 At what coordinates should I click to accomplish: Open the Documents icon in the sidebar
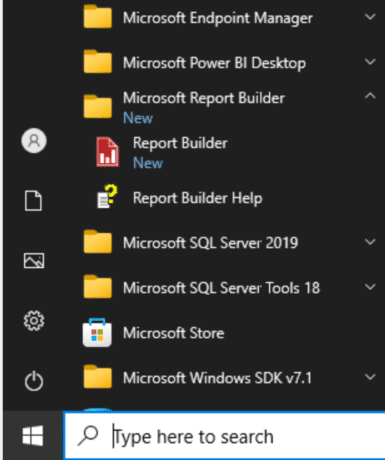coord(34,201)
